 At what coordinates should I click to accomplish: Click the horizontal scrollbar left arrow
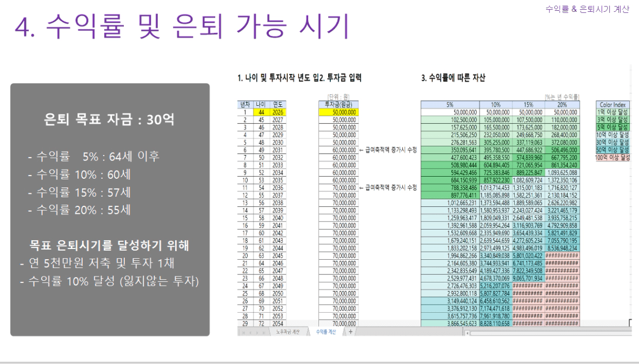pos(468,333)
